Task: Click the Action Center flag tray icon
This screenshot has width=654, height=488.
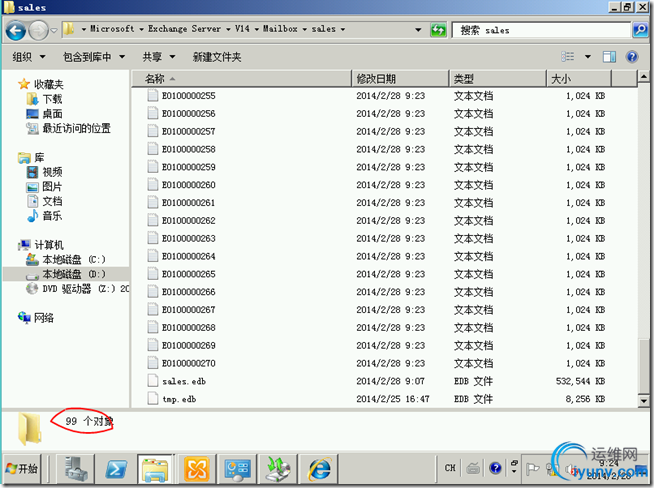Action: pyautogui.click(x=532, y=469)
